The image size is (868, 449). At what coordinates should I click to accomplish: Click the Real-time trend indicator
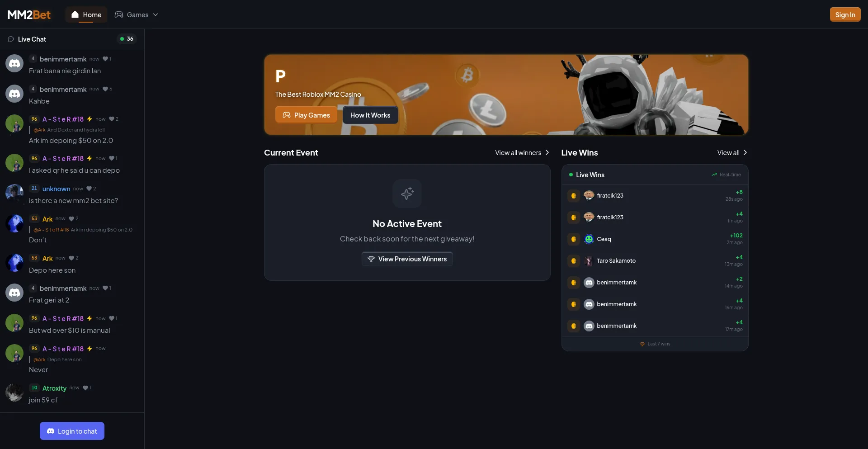coord(726,175)
